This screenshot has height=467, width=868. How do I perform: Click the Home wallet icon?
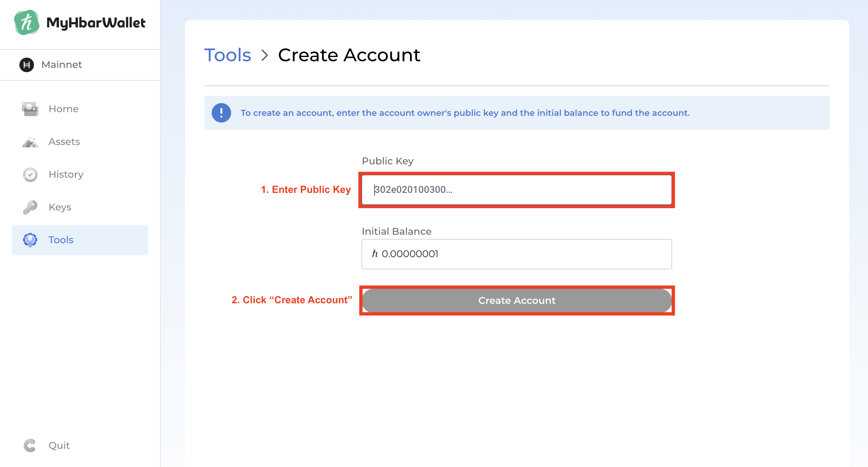coord(30,109)
